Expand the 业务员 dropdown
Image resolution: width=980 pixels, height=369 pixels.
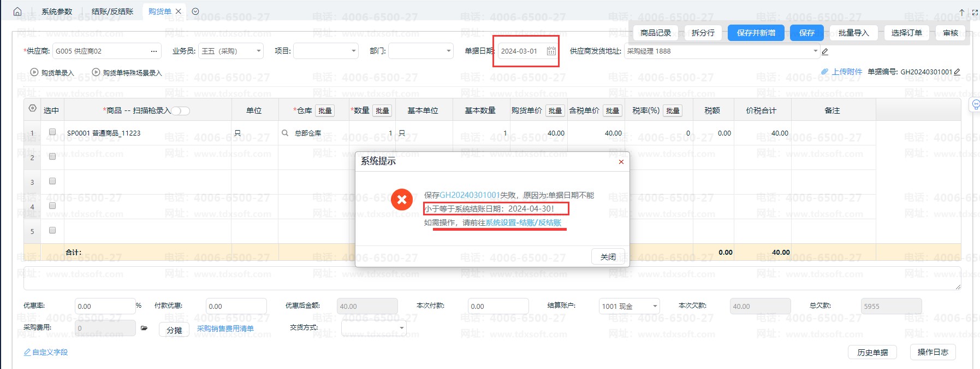[258, 51]
